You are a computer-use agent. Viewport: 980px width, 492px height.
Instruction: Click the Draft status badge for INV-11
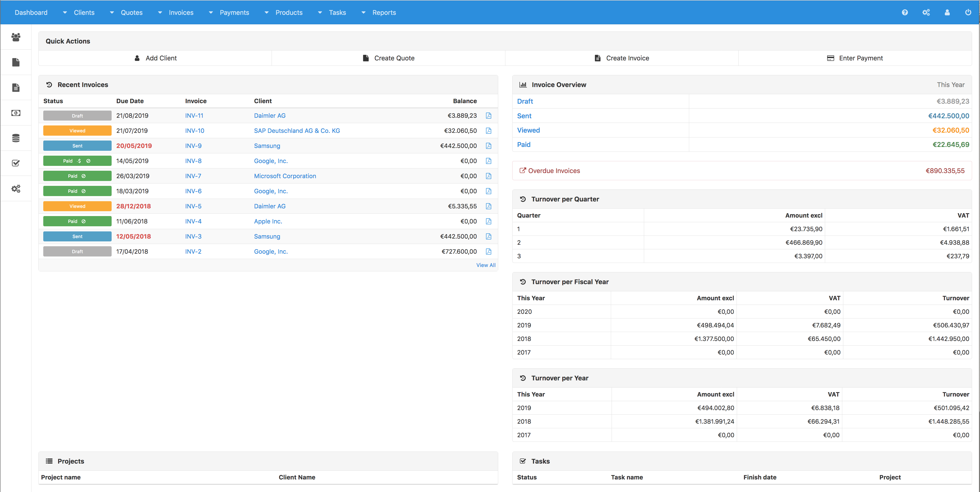point(77,116)
